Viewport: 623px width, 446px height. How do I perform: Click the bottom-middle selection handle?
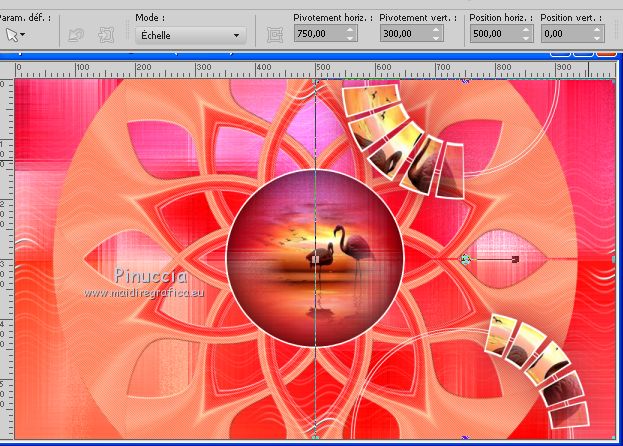(465, 438)
